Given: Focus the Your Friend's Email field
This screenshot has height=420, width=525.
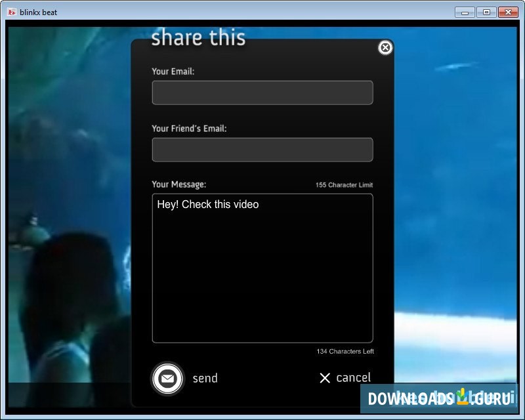Looking at the screenshot, I should 262,150.
